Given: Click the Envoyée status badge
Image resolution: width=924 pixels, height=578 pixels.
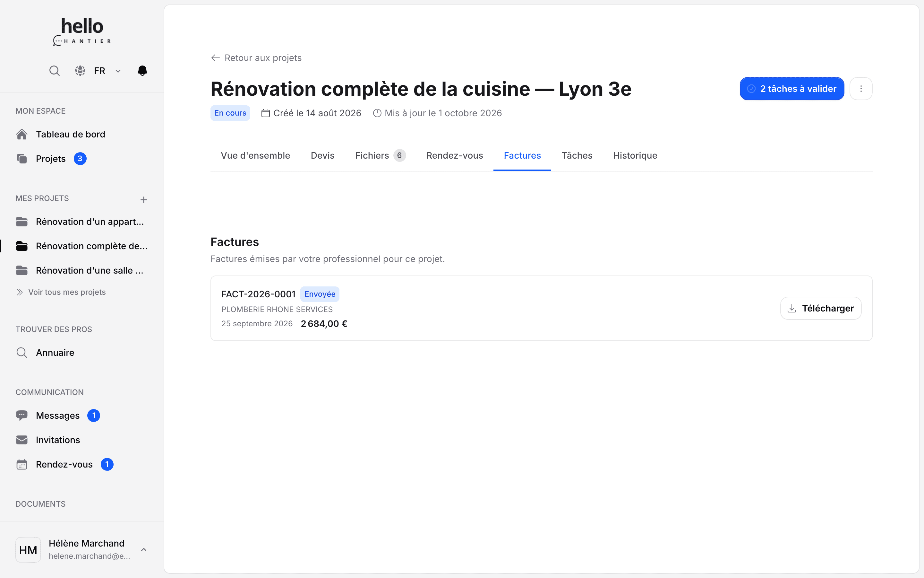Looking at the screenshot, I should click(320, 294).
